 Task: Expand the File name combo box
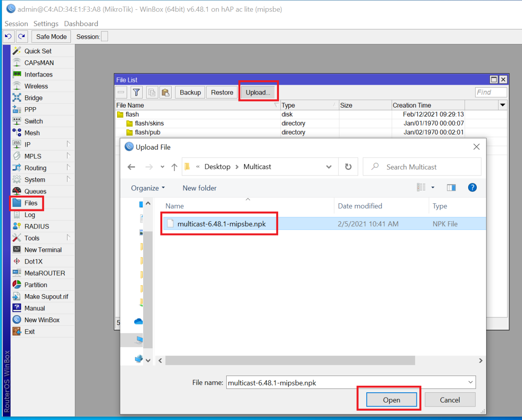[470, 382]
